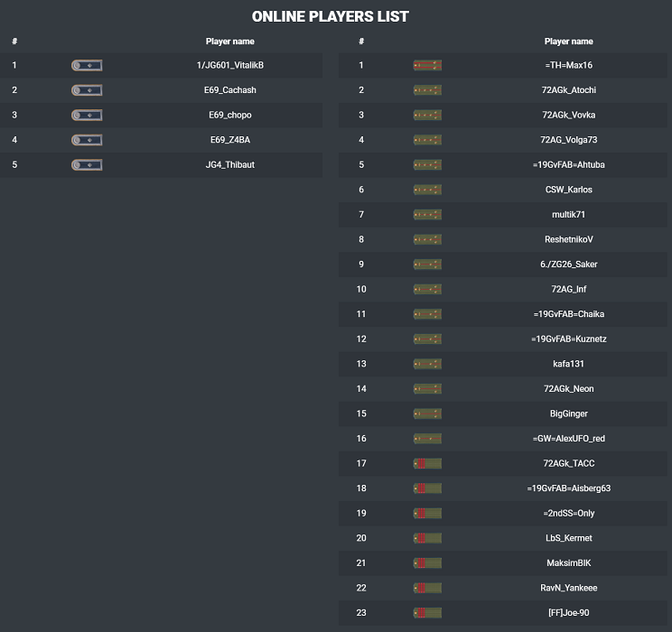Click rank insignia for 72AGk_TACC
The height and width of the screenshot is (632, 672).
tap(427, 463)
